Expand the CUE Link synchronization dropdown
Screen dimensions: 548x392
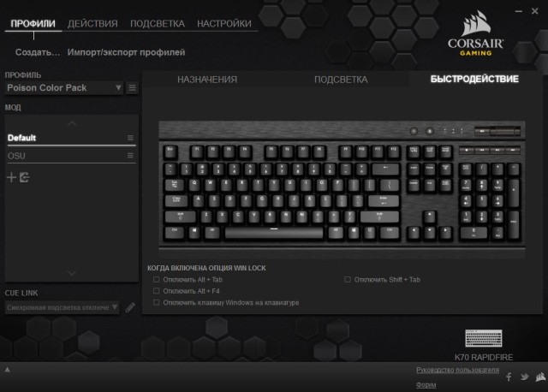[63, 307]
